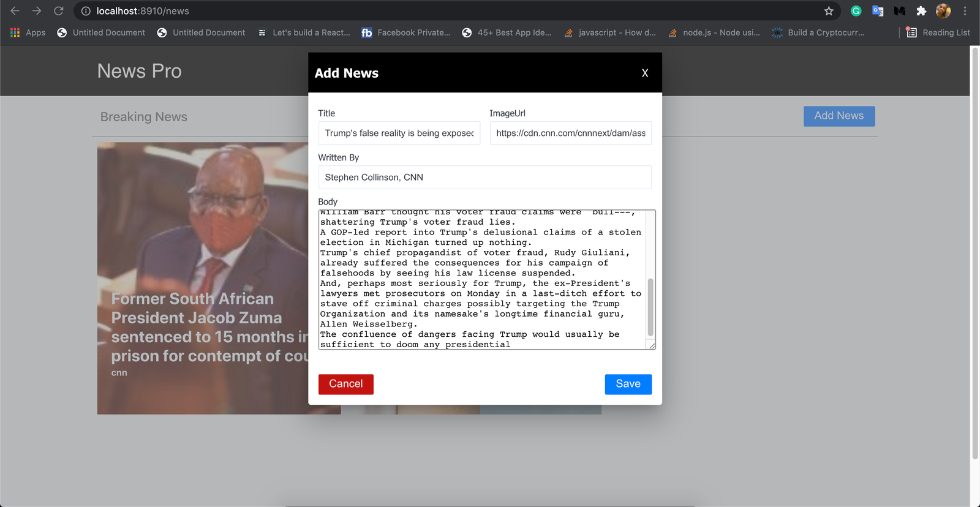
Task: Cancel adding the news item
Action: coord(346,384)
